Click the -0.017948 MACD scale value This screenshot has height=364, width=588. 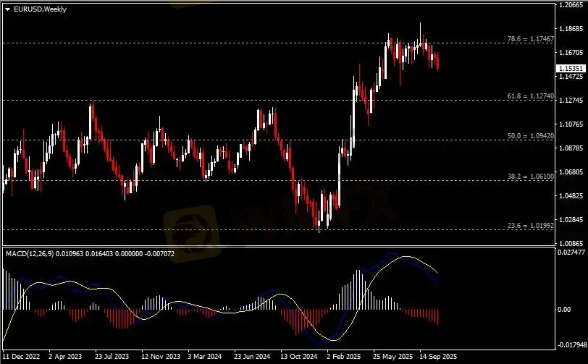[570, 344]
